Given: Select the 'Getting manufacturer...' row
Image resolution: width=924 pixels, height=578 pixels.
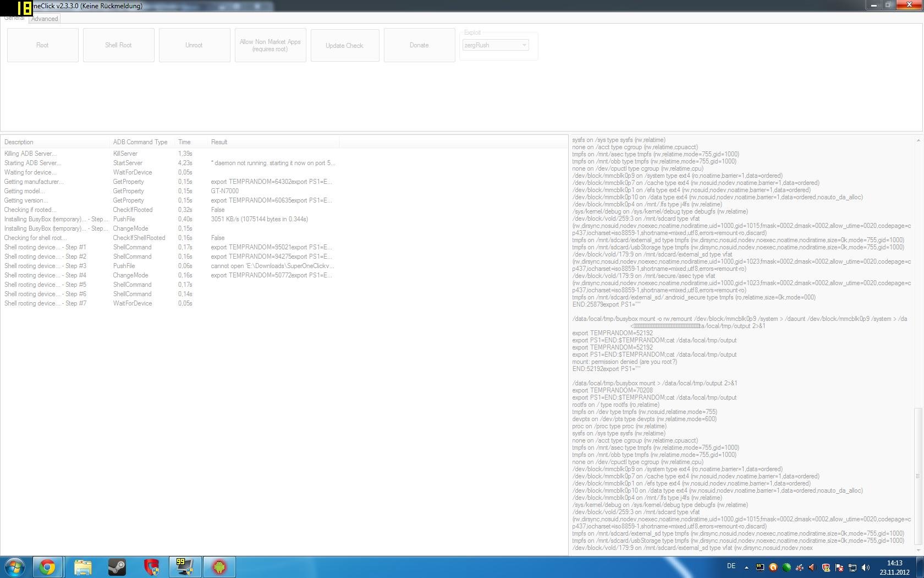Looking at the screenshot, I should pyautogui.click(x=170, y=182).
